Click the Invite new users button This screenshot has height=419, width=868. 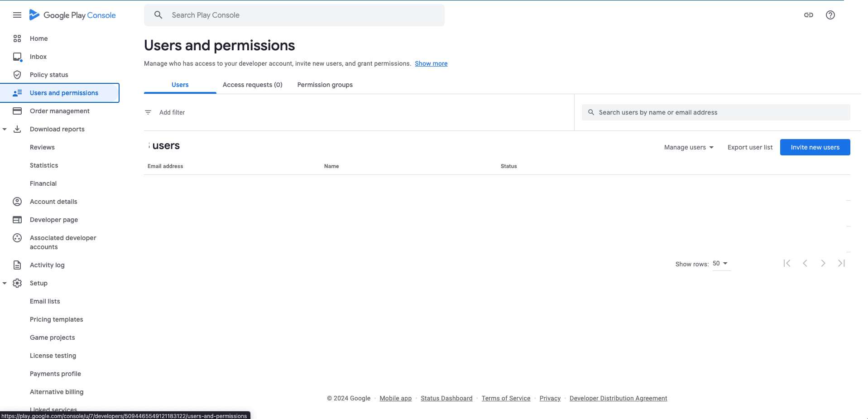[815, 147]
